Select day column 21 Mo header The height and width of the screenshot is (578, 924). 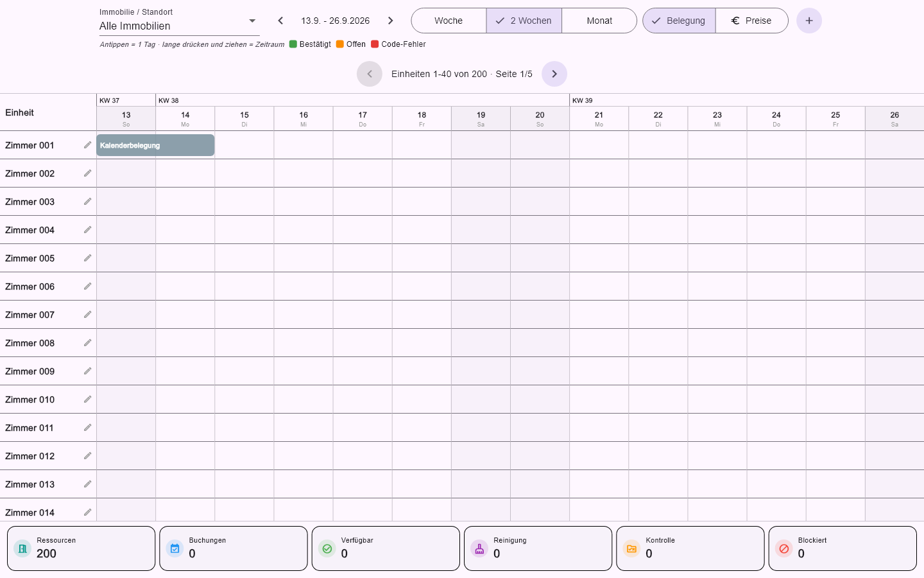(x=599, y=119)
